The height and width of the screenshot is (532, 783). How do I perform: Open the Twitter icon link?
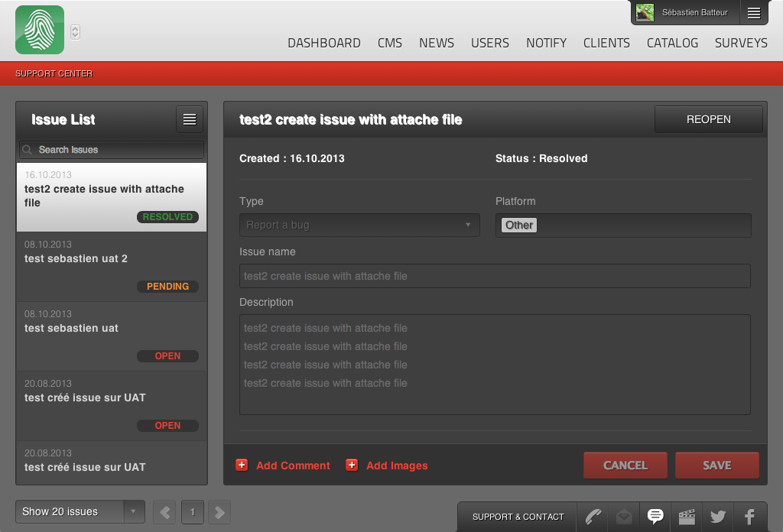click(x=717, y=517)
